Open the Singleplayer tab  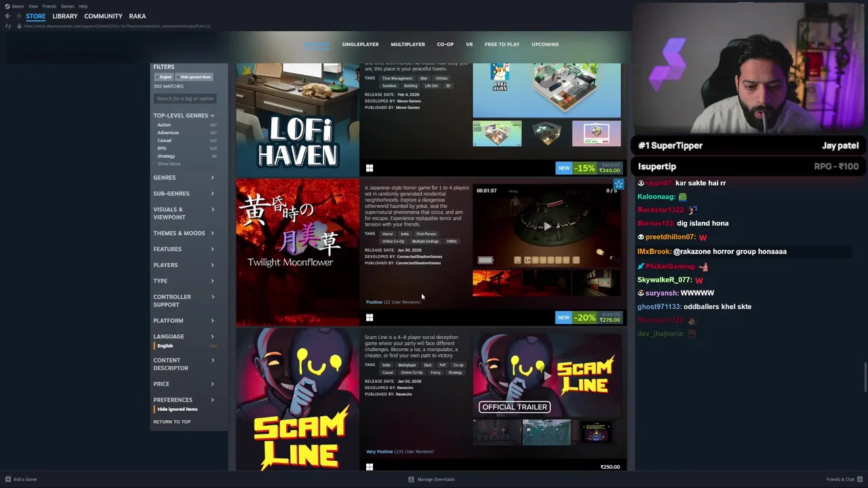click(360, 44)
